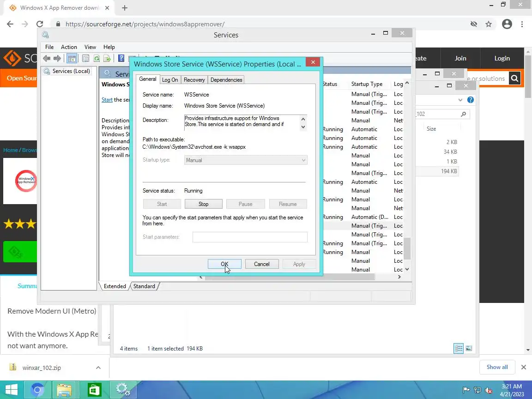
Task: Close the Windows X App Remover tab
Action: (107, 8)
